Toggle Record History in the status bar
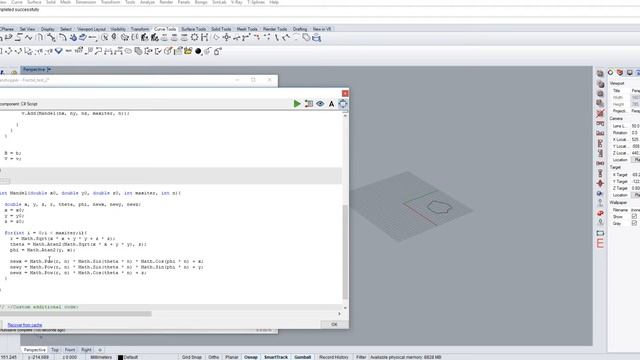 click(333, 357)
